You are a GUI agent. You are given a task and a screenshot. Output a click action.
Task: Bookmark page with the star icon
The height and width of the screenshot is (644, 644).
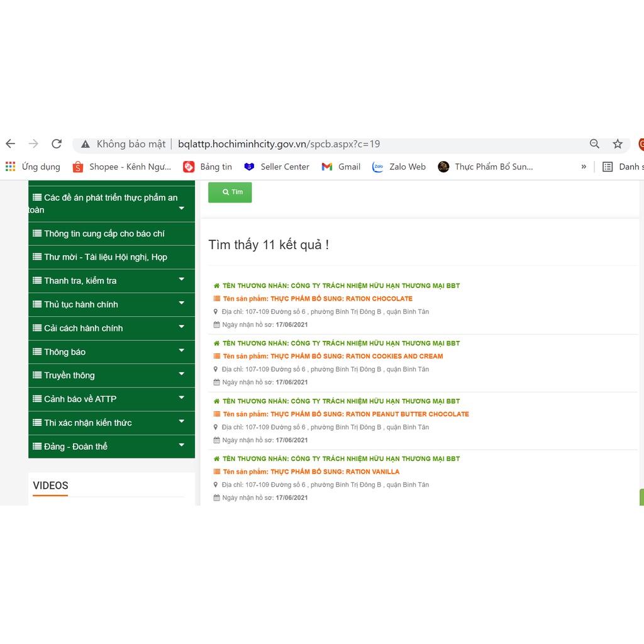(618, 144)
